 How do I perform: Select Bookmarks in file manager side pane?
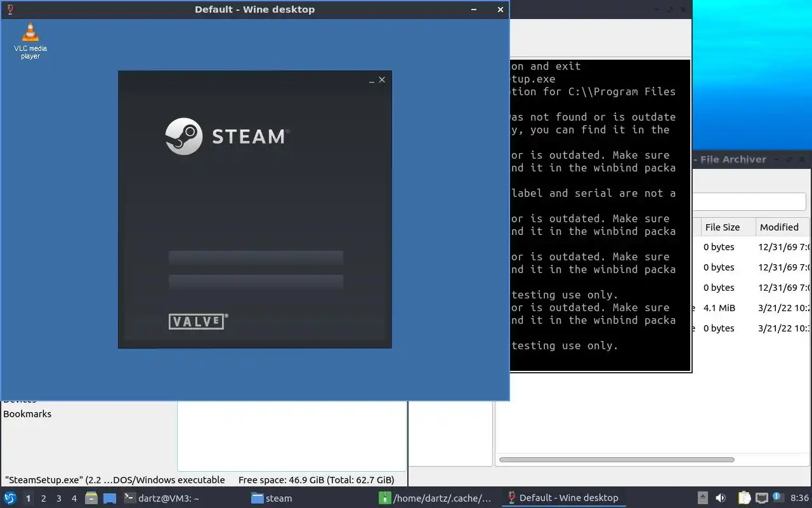click(x=27, y=414)
